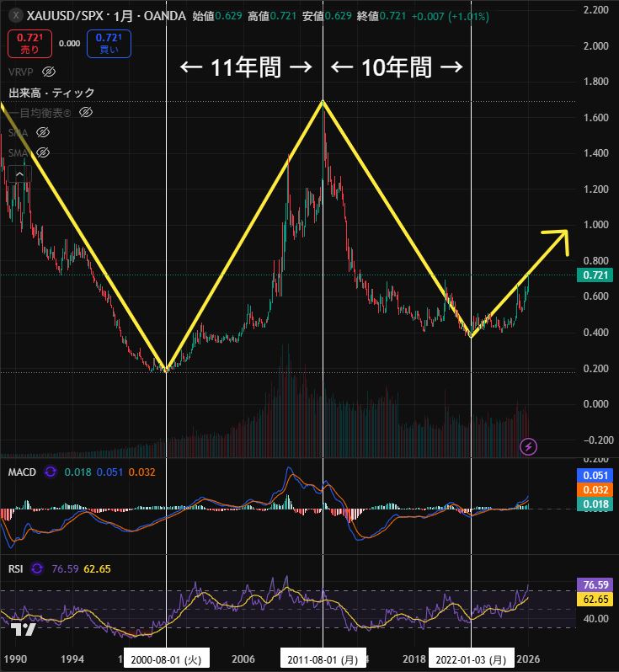619x672 pixels.
Task: Click the 2011-08-01 date marker
Action: tap(323, 659)
